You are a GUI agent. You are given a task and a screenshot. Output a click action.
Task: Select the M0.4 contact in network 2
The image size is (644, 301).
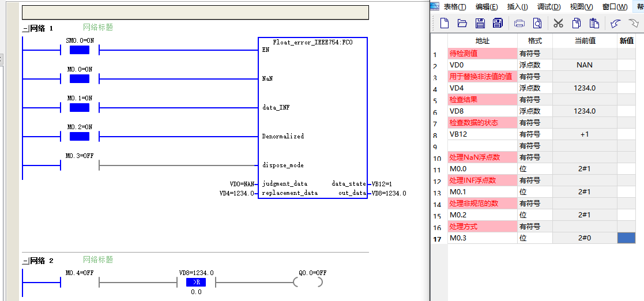pyautogui.click(x=80, y=282)
